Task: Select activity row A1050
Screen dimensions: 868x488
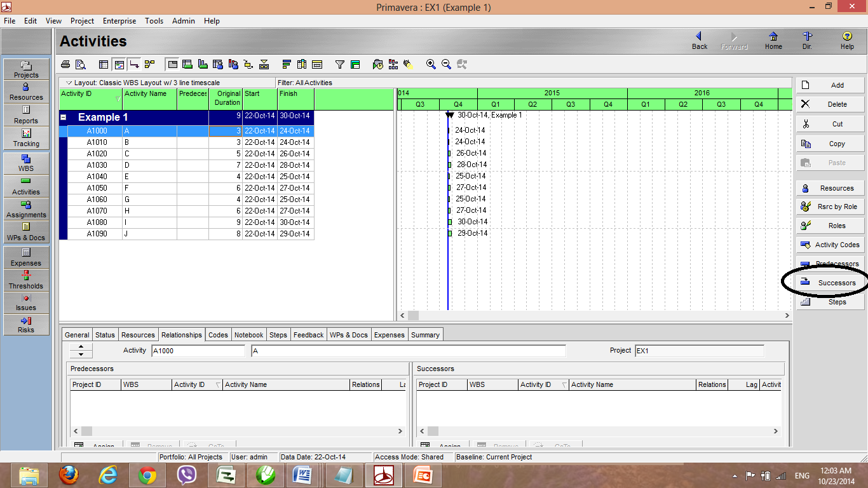Action: coord(187,188)
